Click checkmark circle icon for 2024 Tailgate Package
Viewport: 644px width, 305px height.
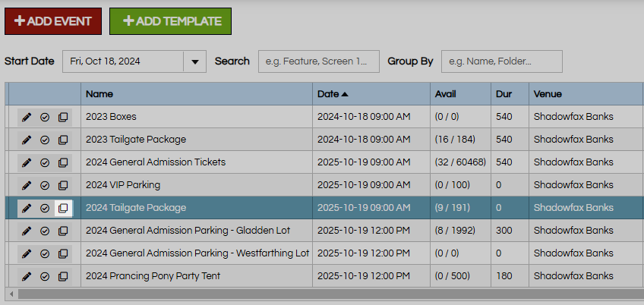[x=45, y=208]
